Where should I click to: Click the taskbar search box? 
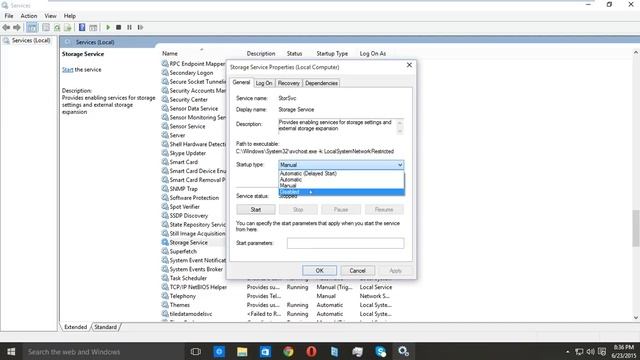(x=102, y=351)
